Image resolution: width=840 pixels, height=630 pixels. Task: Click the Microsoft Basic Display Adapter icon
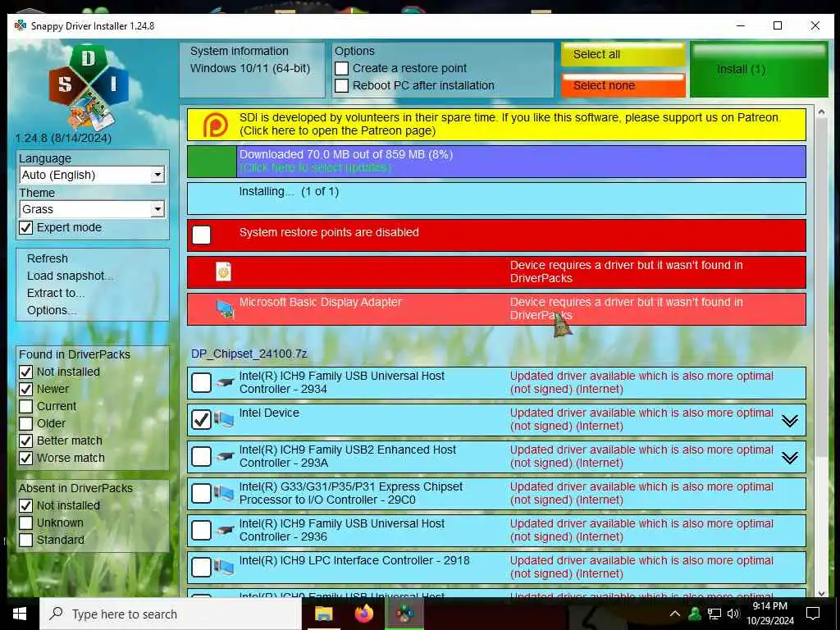[x=225, y=308]
